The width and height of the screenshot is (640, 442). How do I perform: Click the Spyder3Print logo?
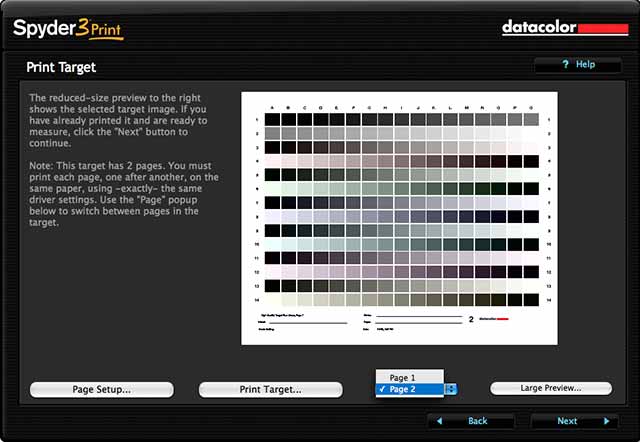point(68,29)
